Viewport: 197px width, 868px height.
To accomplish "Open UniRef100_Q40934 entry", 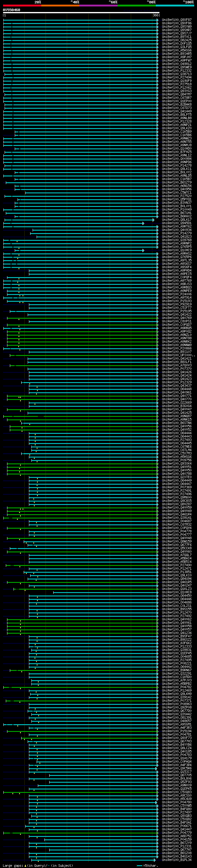I will [x=177, y=230].
